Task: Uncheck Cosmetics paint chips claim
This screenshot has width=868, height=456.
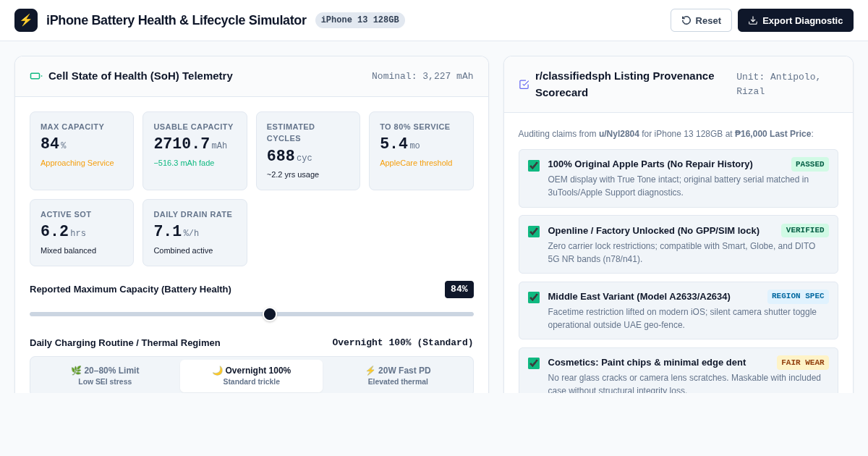Action: point(534,363)
